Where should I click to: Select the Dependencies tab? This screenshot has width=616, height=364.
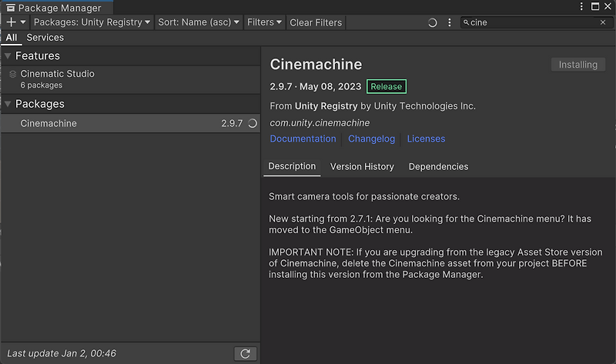click(x=438, y=167)
